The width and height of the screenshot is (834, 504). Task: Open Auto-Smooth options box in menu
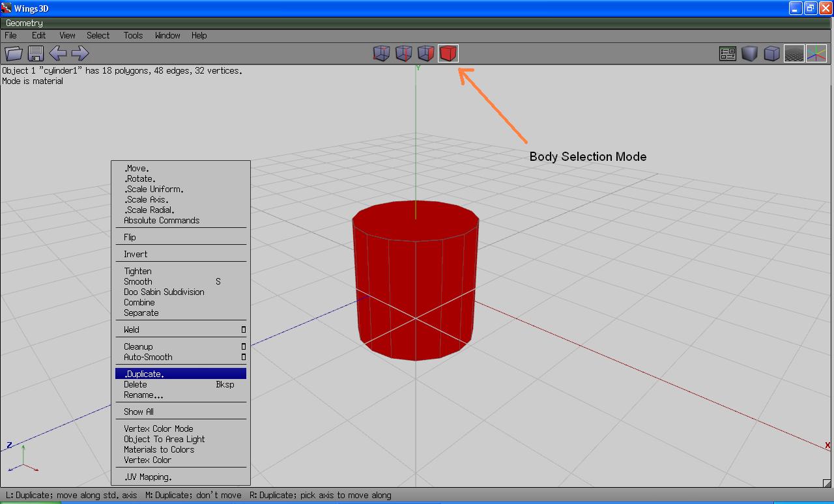point(244,357)
